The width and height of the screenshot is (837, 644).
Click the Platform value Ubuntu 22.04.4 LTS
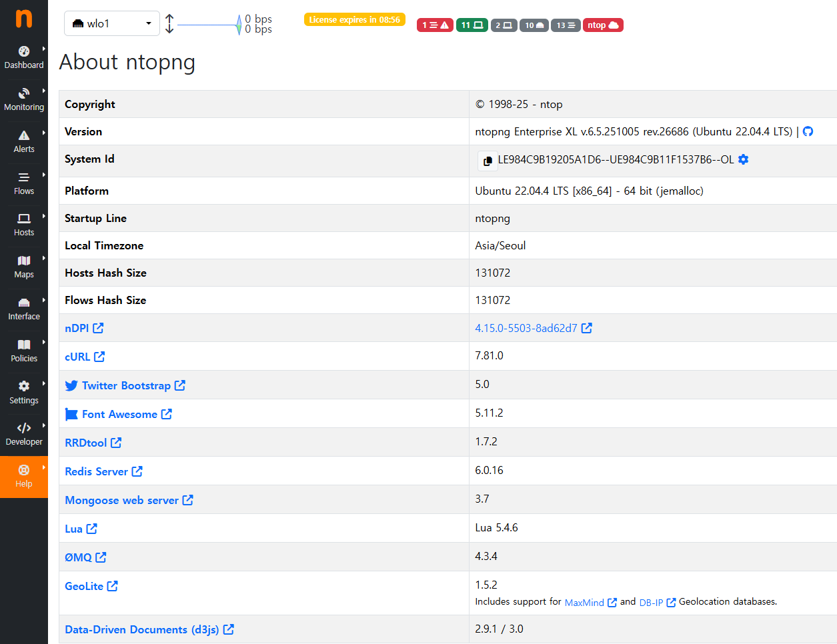pos(589,191)
